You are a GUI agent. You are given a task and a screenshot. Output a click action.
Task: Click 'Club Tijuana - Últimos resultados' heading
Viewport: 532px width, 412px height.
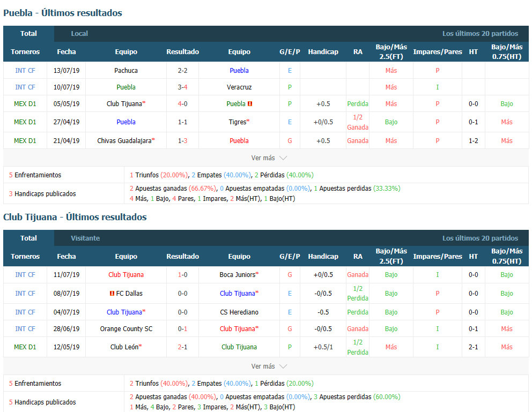[75, 217]
